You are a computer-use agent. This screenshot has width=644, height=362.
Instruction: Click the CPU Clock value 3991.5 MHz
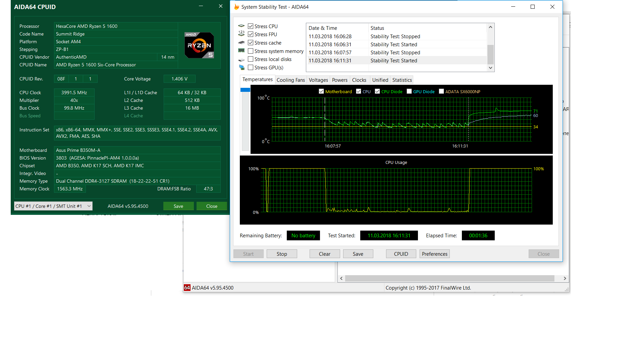[x=74, y=93]
